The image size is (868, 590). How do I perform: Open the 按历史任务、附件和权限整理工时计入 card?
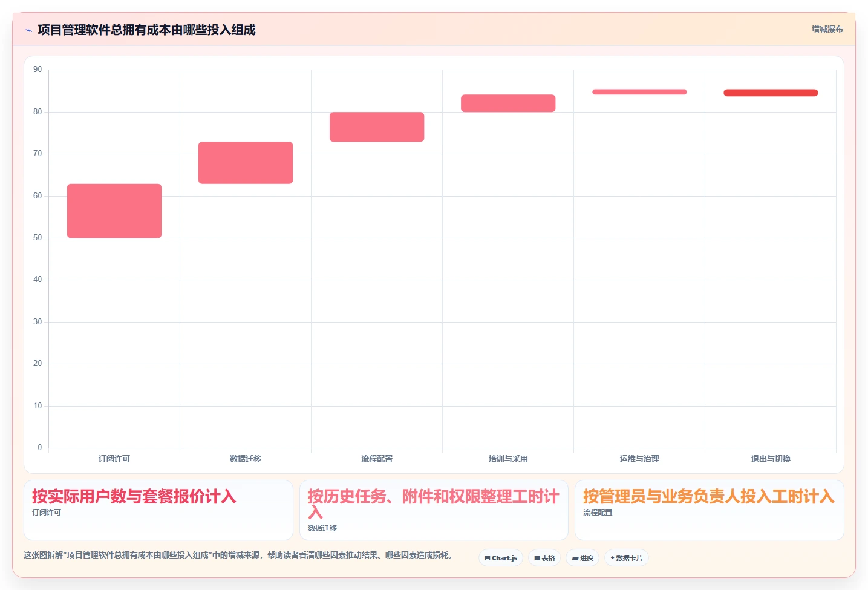(x=434, y=510)
